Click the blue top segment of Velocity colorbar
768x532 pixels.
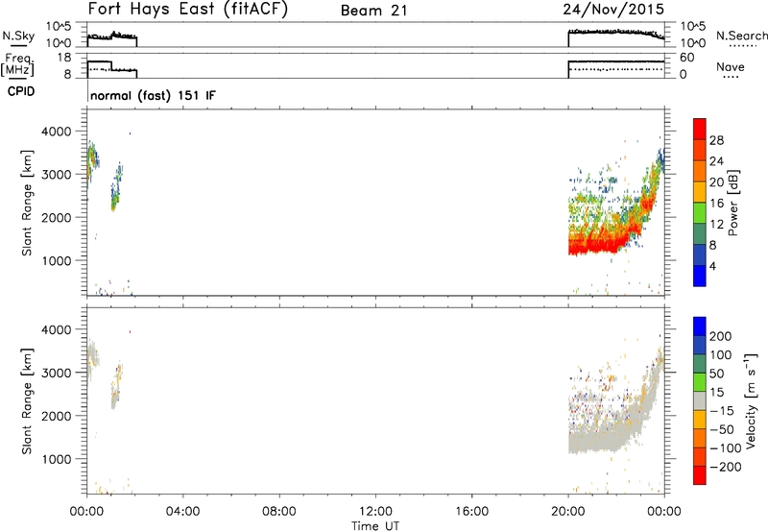coord(700,326)
